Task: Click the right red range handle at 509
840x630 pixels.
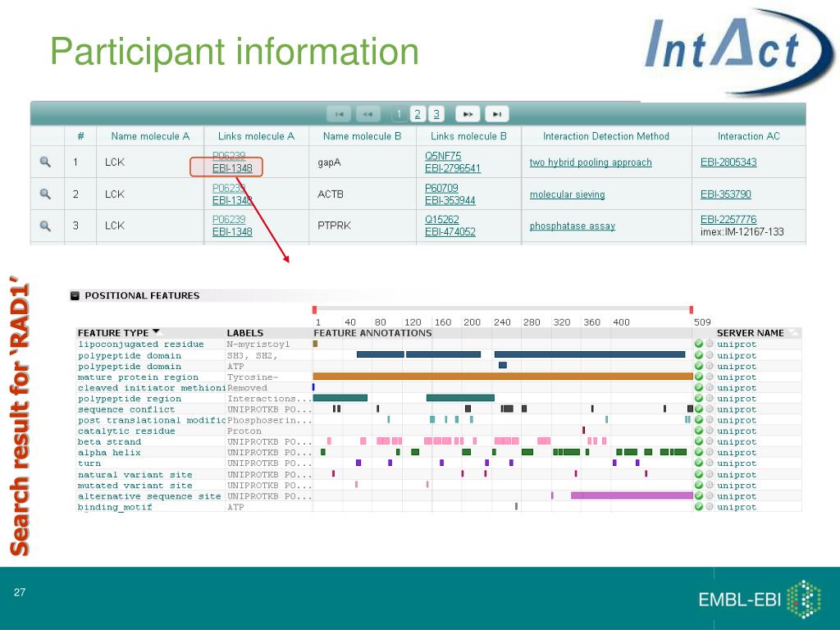Action: point(691,309)
